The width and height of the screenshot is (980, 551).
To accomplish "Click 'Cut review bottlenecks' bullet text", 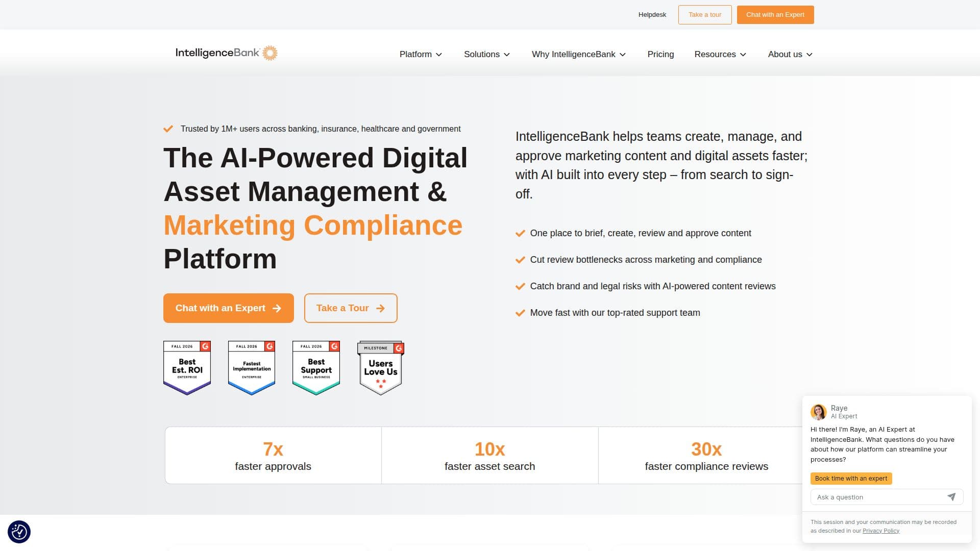I will click(x=646, y=260).
